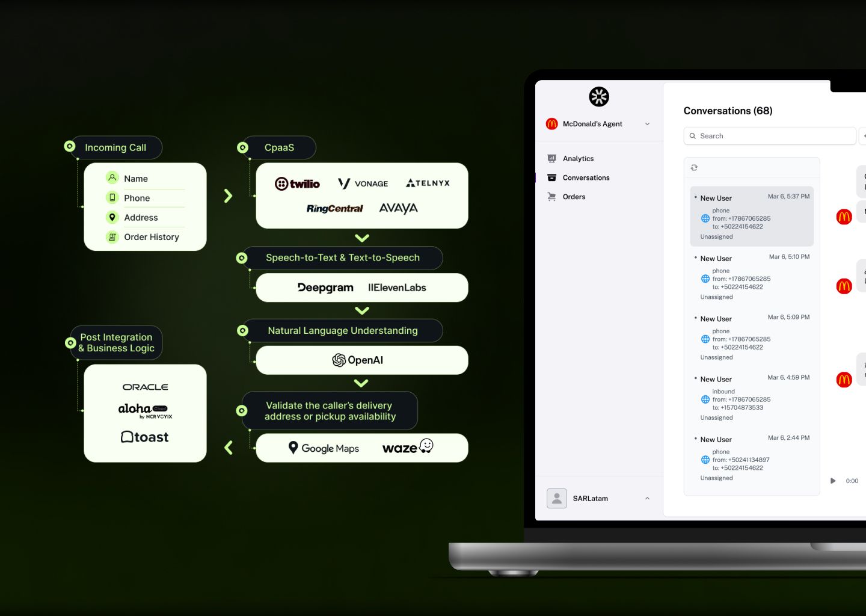Click the Avaya logo
Screen dimensions: 866x616
coord(398,208)
